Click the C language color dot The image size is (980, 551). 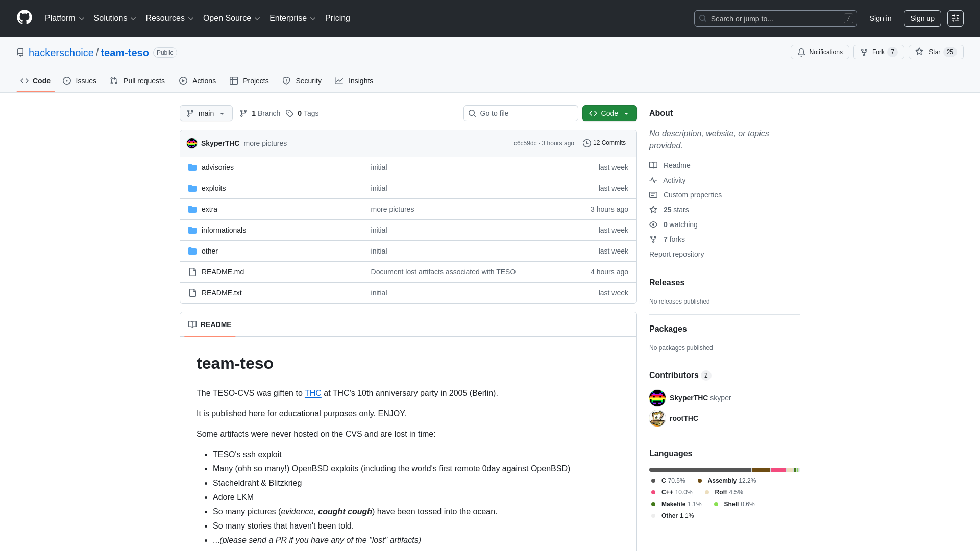(x=653, y=481)
